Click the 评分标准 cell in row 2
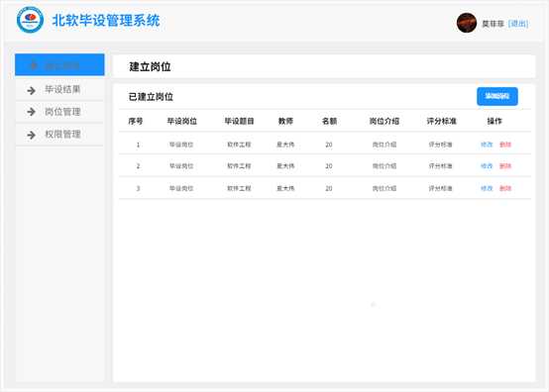 [440, 166]
